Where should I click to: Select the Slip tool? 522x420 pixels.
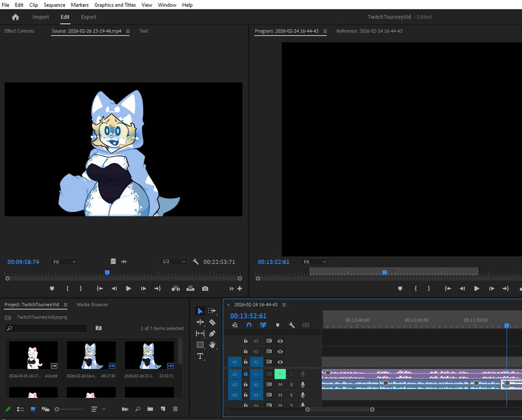(x=200, y=333)
